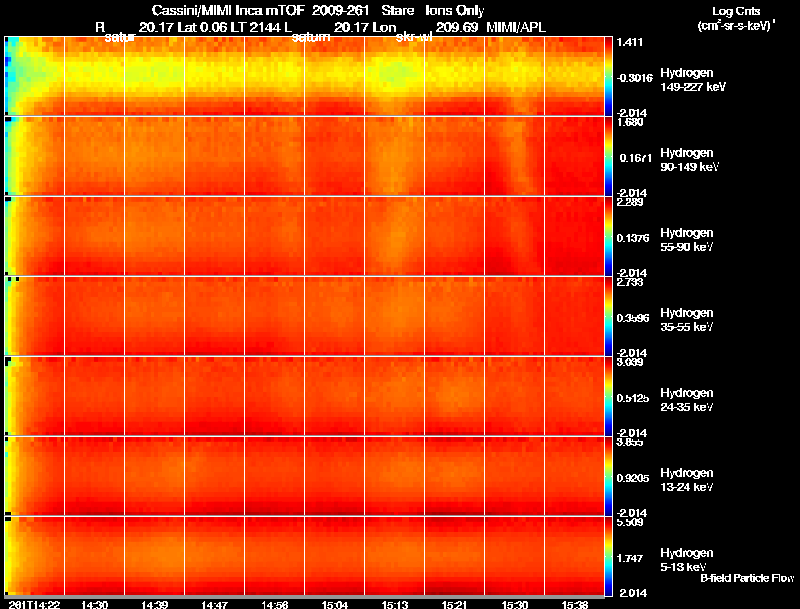Image resolution: width=800 pixels, height=609 pixels.
Task: Click the '15:21' time axis label
Action: coord(455,604)
